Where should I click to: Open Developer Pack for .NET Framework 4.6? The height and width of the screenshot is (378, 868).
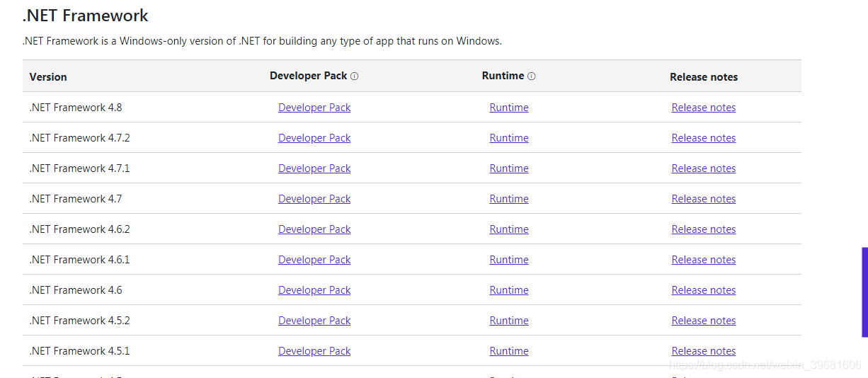coord(314,290)
